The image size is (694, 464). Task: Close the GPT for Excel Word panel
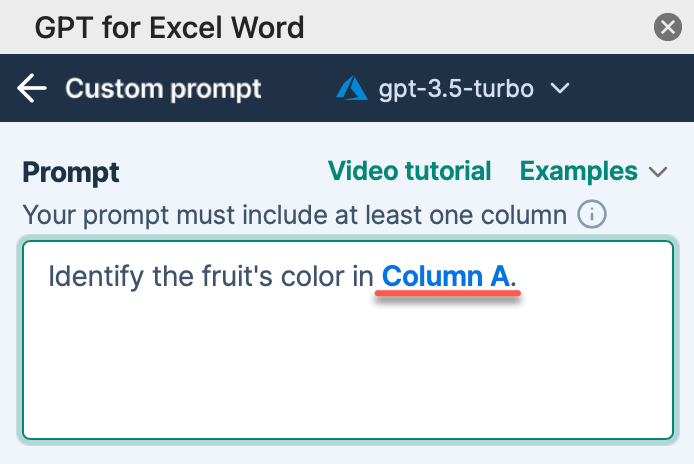click(667, 27)
